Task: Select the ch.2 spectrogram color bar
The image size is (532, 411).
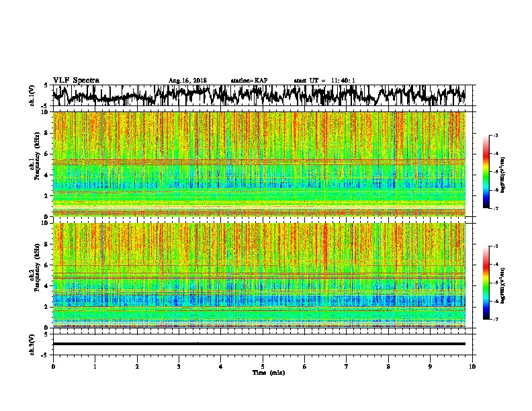Action: (x=486, y=283)
